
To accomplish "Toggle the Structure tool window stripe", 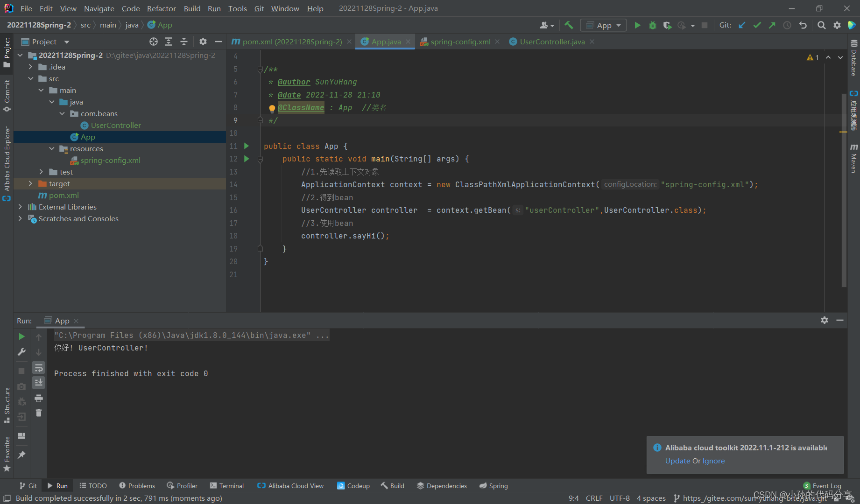I will [x=7, y=405].
